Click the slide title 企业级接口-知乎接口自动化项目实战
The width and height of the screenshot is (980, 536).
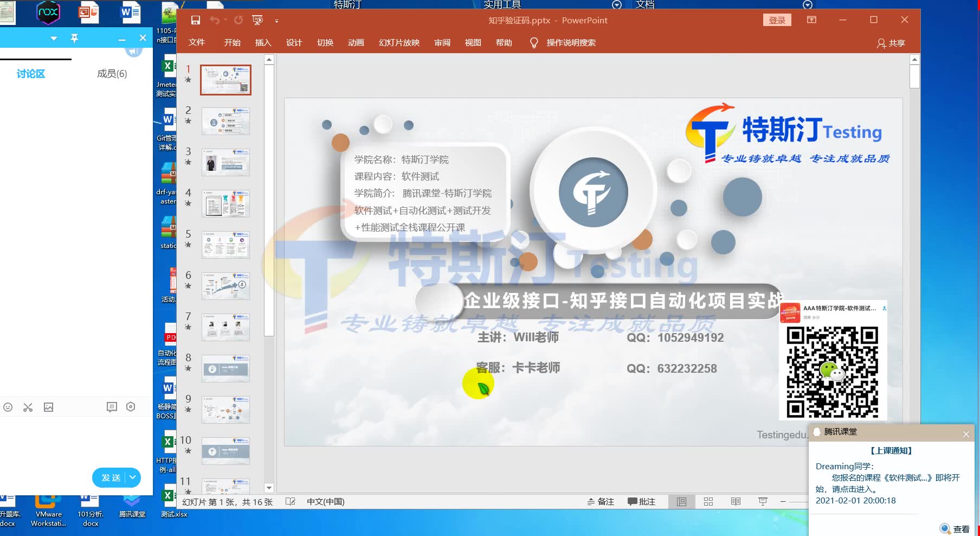(623, 301)
